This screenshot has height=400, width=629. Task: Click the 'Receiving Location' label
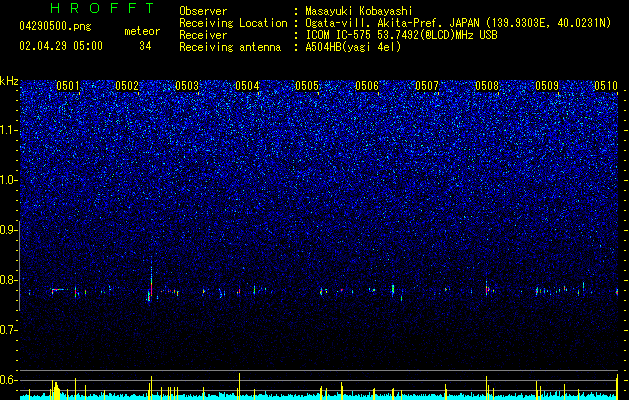click(233, 23)
